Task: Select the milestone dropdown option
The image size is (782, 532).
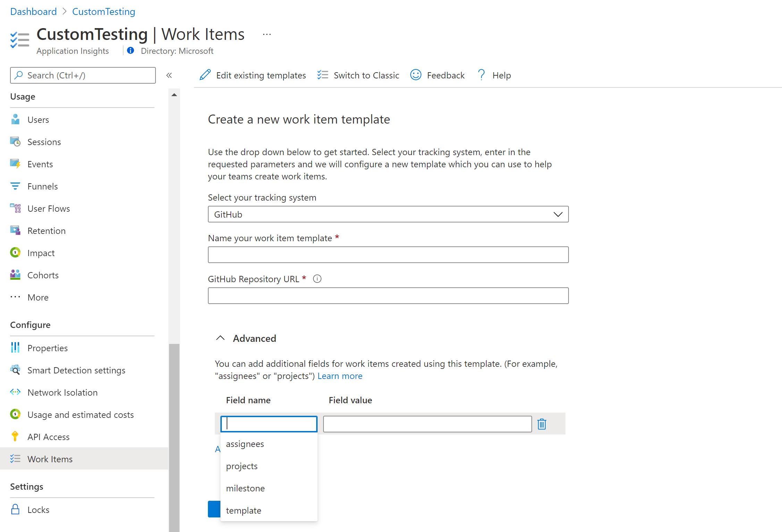Action: tap(245, 488)
